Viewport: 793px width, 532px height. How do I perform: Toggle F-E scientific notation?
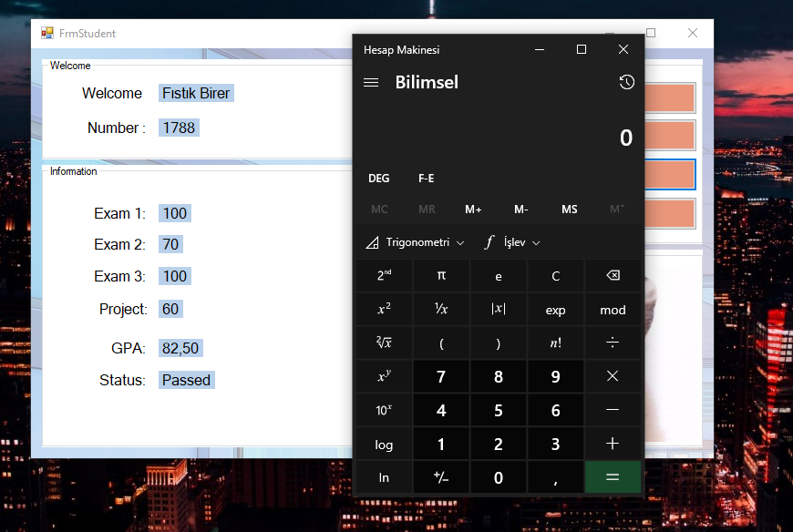426,179
